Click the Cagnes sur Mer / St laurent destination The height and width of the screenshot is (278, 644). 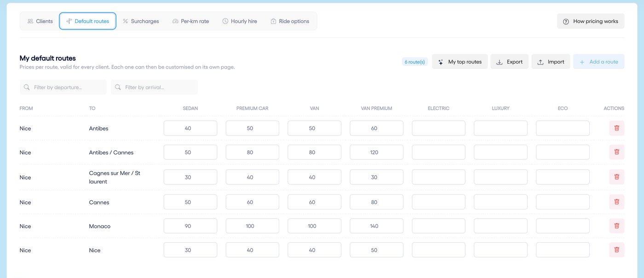[x=115, y=177]
